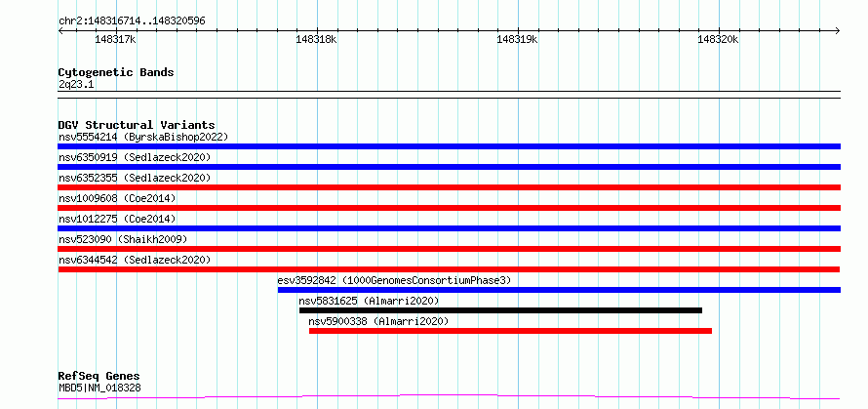Click the RefSeq Genes track heading
Screen dimensions: 868x409
[x=99, y=377]
